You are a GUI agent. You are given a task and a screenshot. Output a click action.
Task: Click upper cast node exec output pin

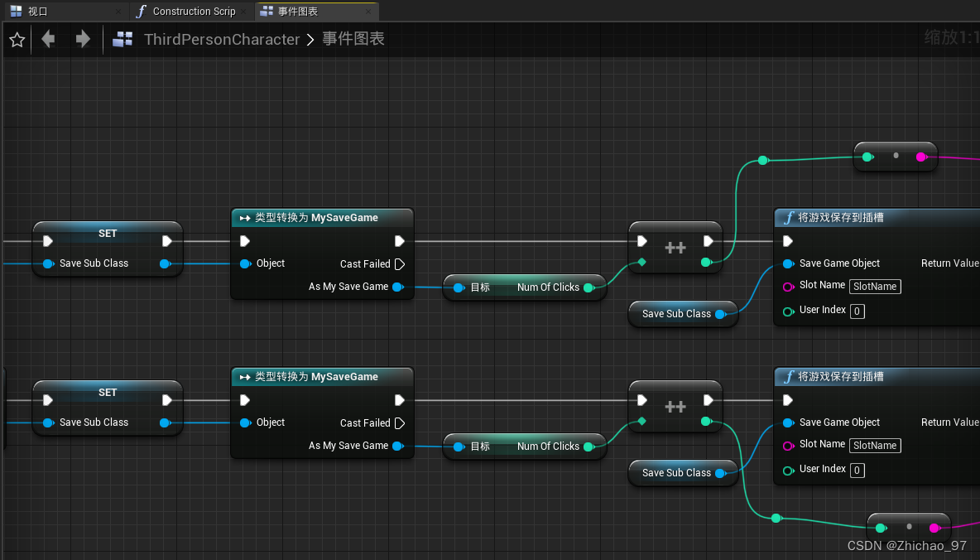click(x=400, y=241)
